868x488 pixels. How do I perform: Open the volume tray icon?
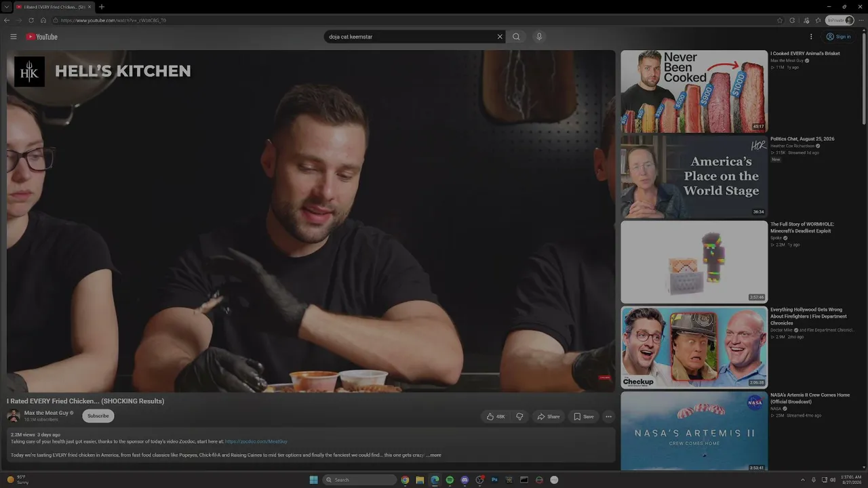tap(833, 480)
